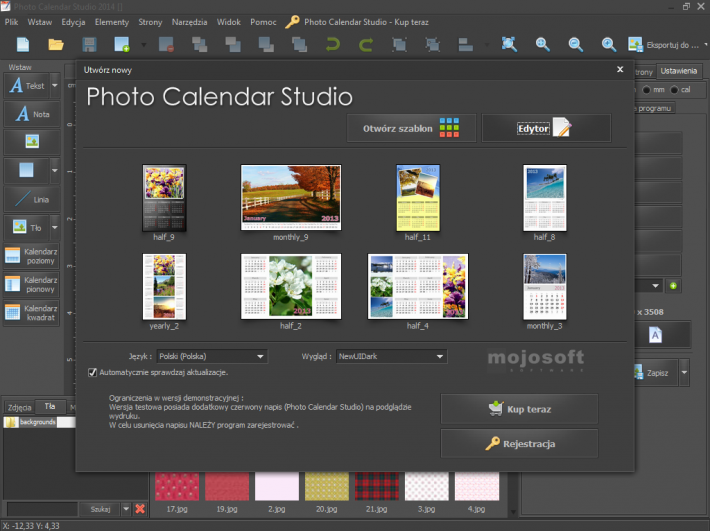Click the Otwórz szablon button
710x531 pixels.
click(x=411, y=128)
